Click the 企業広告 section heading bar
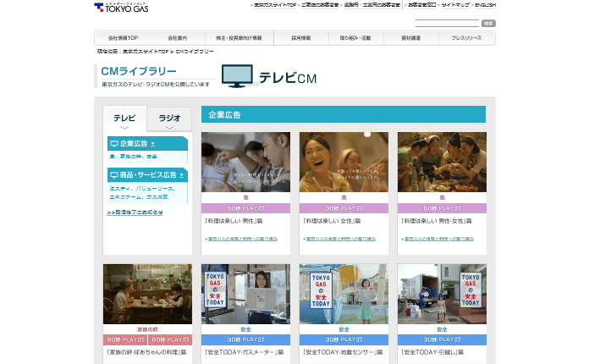 coord(344,114)
